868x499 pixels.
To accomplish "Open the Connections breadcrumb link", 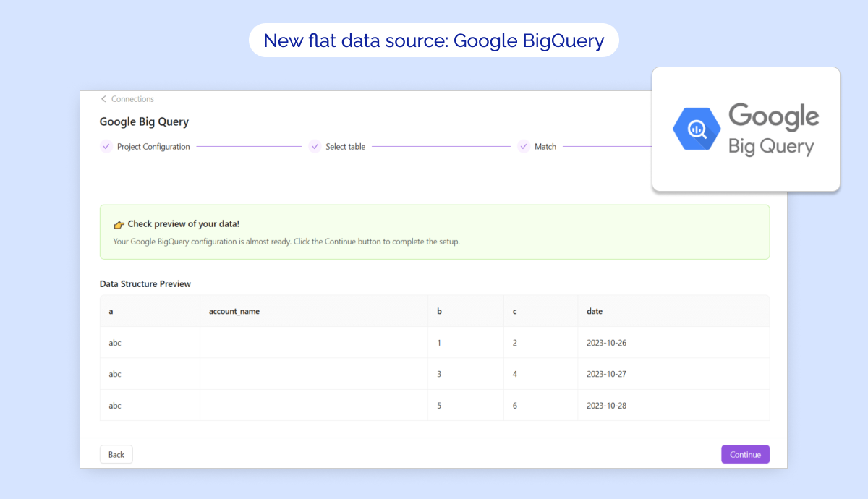I will click(132, 99).
